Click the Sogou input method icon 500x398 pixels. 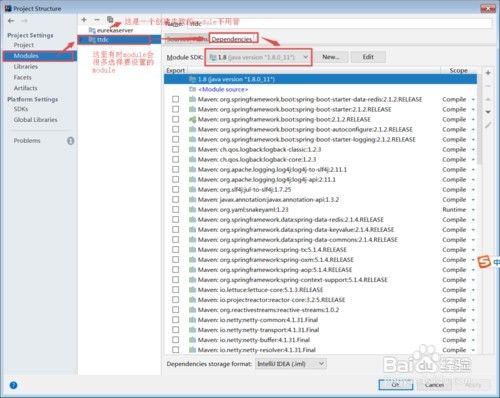484,262
